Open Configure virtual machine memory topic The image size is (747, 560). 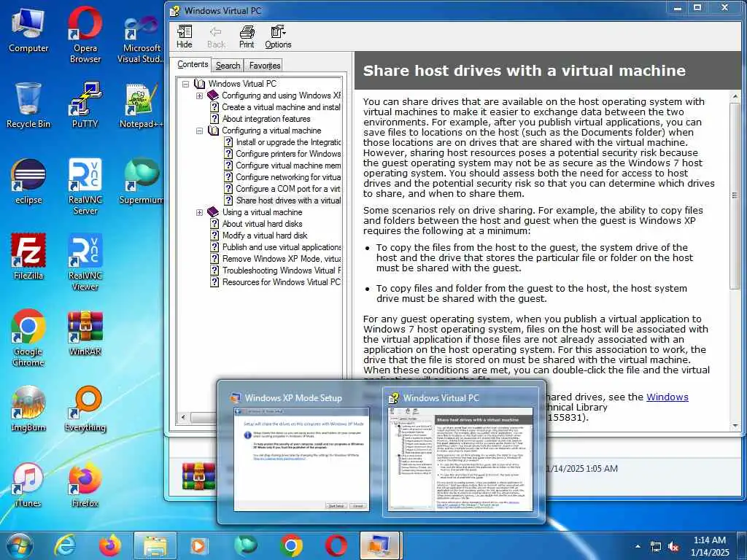click(282, 166)
